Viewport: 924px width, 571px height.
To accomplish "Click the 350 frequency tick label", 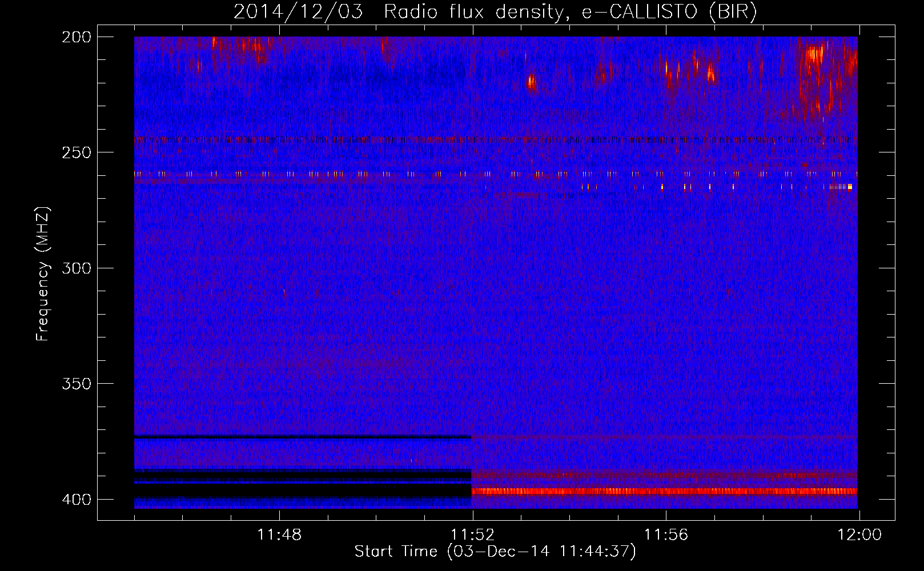I will point(77,384).
